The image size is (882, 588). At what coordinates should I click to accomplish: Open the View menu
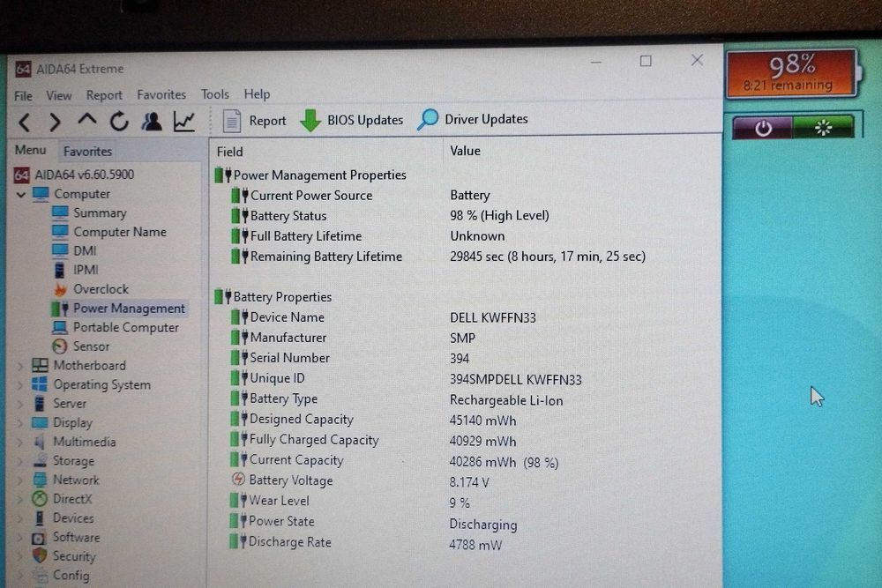pyautogui.click(x=58, y=95)
